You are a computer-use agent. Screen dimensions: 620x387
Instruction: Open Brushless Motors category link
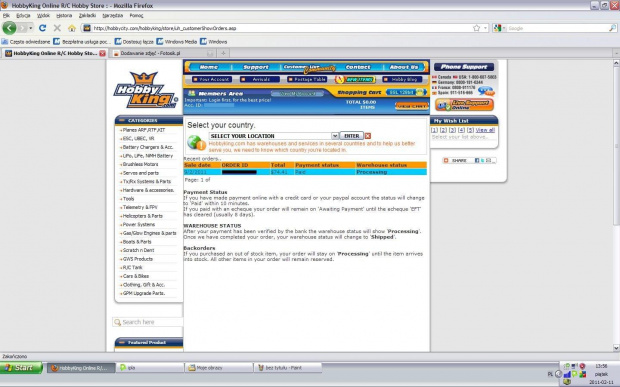coord(140,164)
